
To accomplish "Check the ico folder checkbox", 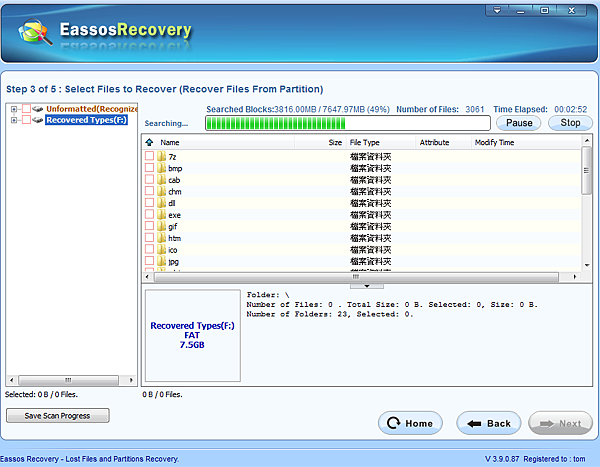I will (149, 249).
